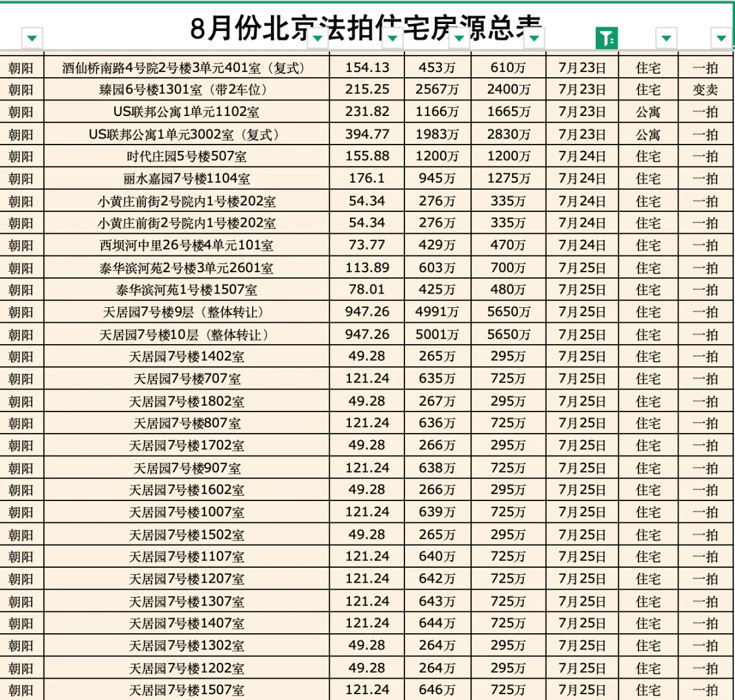The image size is (735, 700).
Task: Select cell 天居园7号楼1302室
Action: (187, 646)
